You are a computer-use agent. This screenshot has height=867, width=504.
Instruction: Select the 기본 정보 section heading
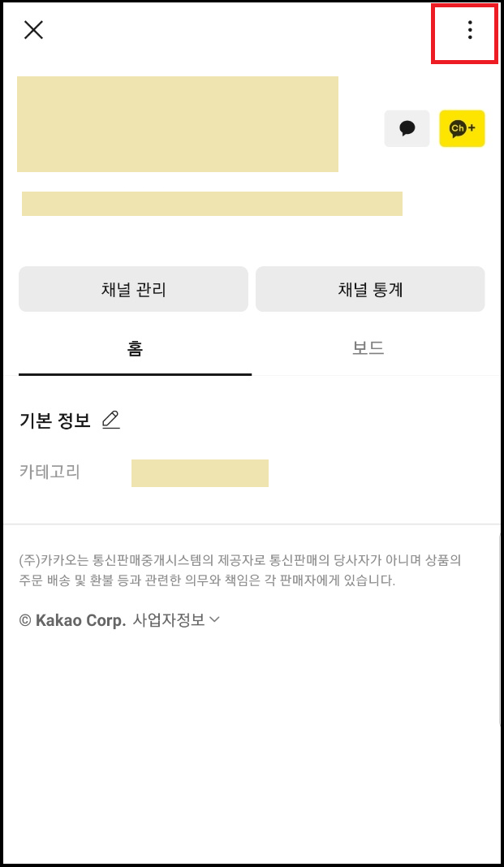tap(54, 420)
